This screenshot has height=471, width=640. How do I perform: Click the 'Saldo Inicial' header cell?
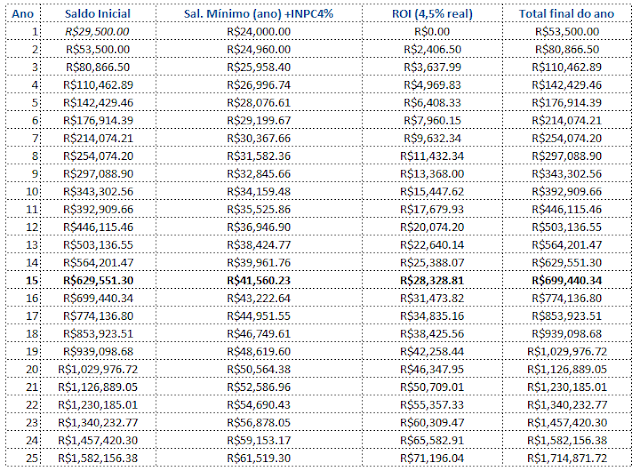point(98,13)
